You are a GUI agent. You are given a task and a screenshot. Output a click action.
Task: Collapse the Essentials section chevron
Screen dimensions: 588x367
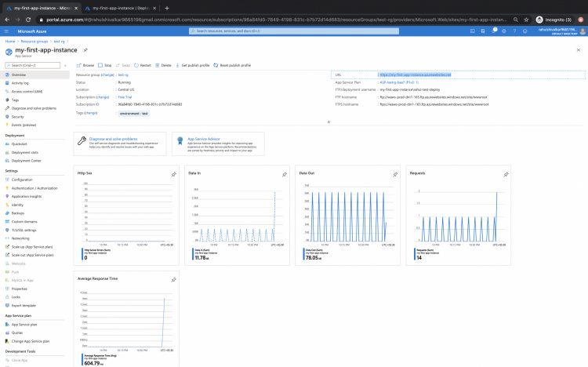(328, 122)
